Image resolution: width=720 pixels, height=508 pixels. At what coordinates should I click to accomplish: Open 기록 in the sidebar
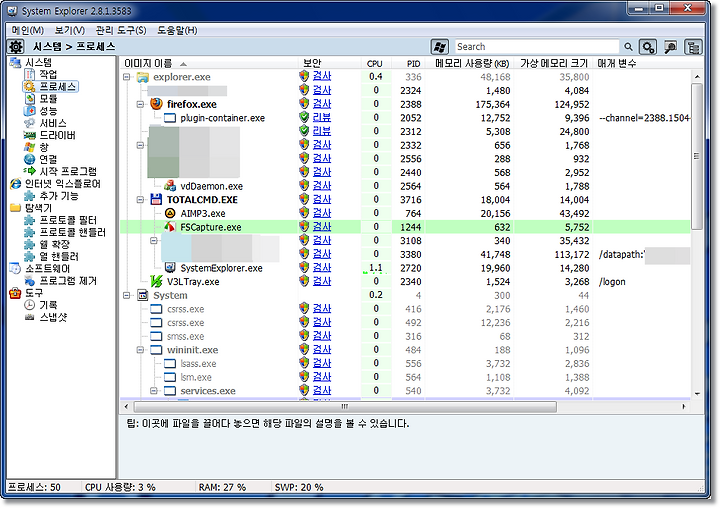(x=48, y=305)
